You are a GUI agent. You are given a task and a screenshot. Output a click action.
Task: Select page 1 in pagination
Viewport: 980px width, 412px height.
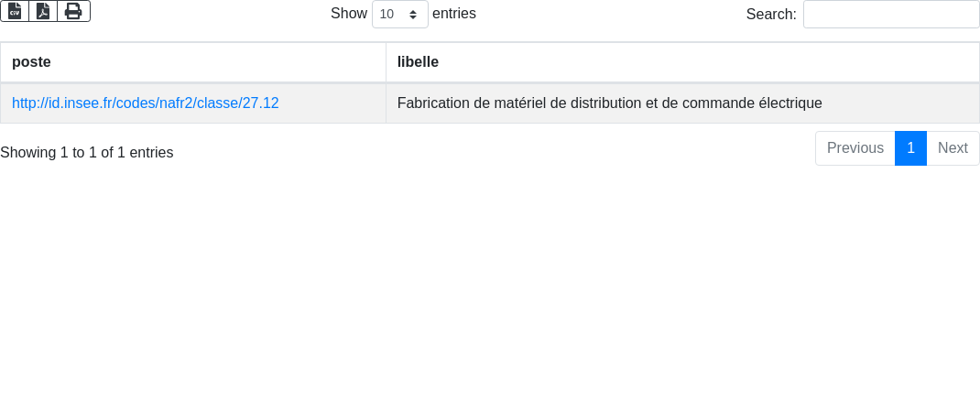910,148
